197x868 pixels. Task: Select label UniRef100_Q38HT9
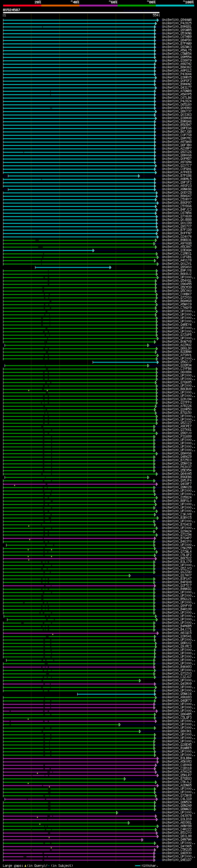[x=177, y=60]
